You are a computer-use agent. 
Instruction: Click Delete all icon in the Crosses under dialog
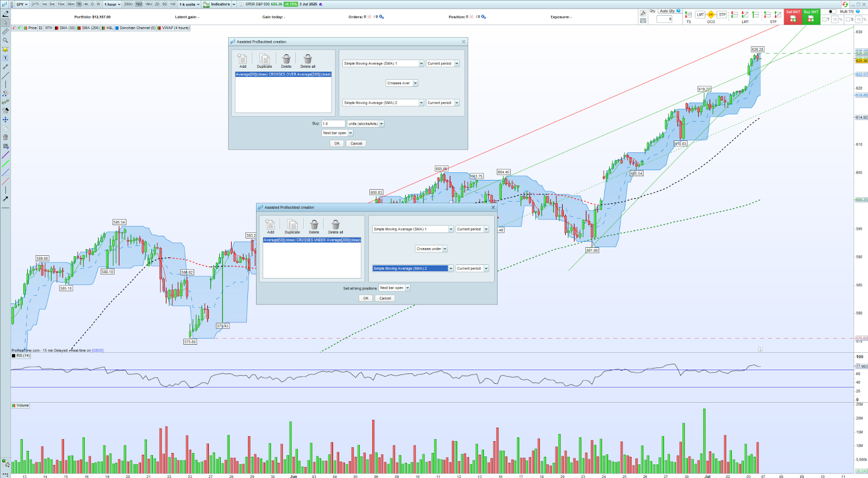coord(336,225)
